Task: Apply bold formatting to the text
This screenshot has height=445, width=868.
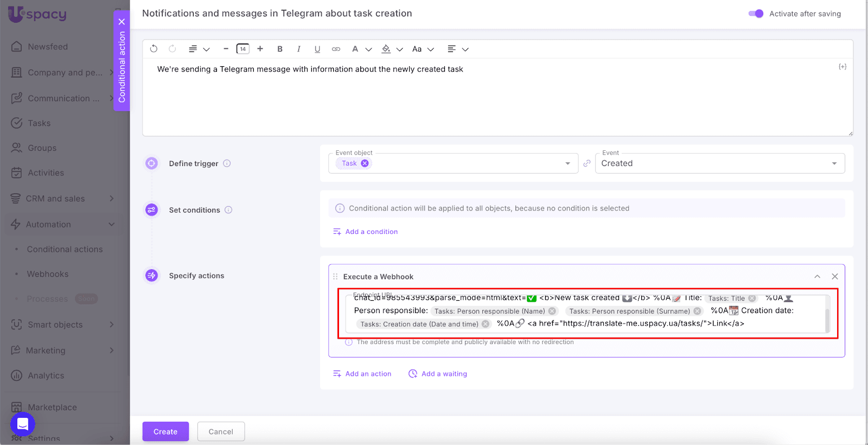Action: (280, 49)
